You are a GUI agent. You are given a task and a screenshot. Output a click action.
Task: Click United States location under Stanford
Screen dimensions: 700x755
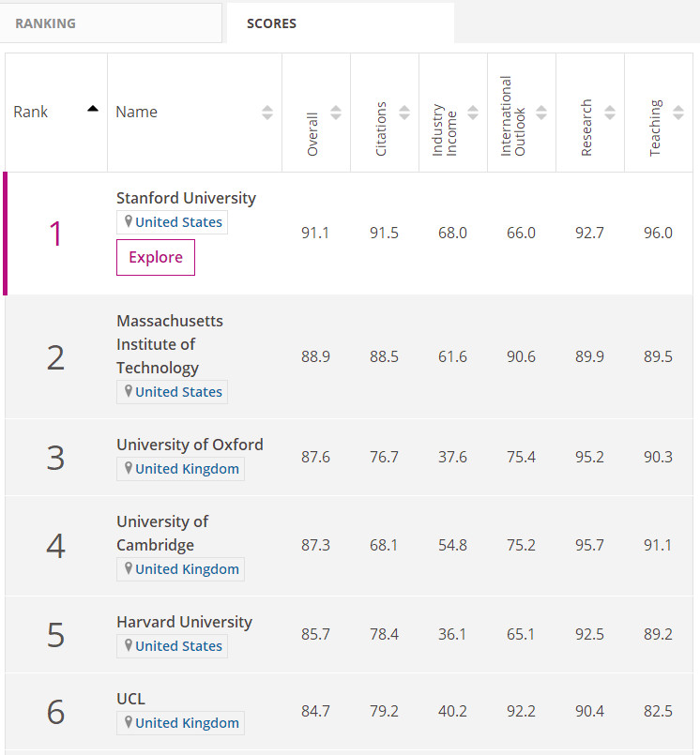click(x=178, y=222)
